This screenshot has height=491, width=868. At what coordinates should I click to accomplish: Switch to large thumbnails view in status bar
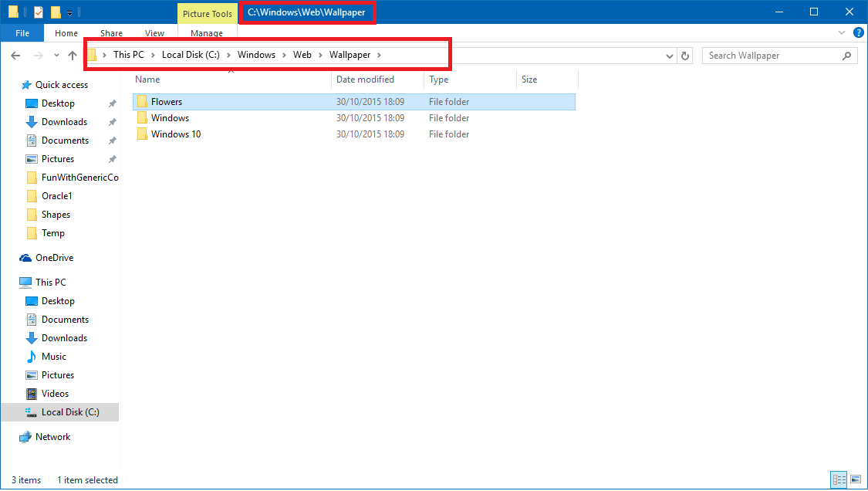click(855, 479)
